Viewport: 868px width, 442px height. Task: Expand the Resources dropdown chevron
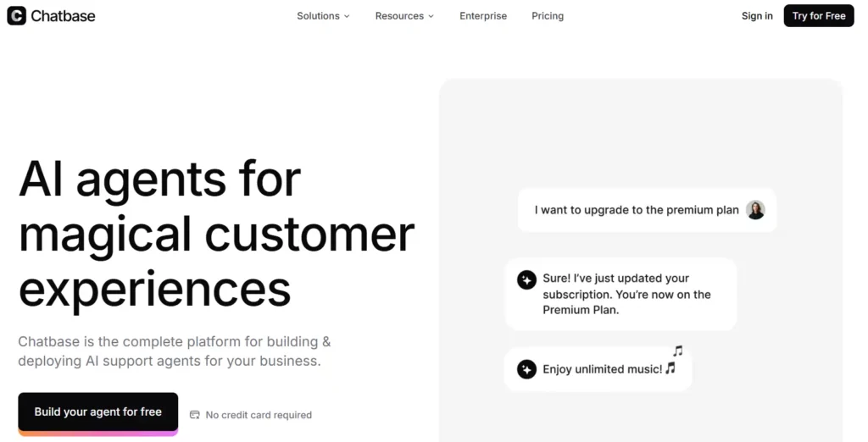pyautogui.click(x=431, y=17)
